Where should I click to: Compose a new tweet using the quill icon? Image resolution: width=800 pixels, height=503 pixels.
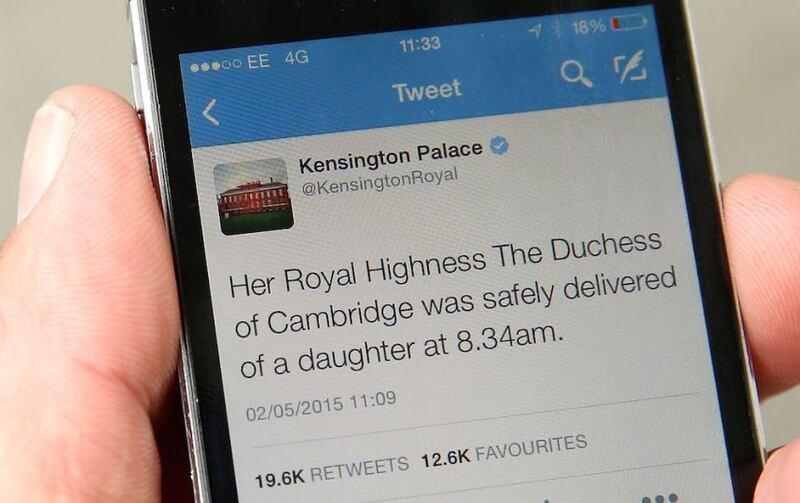(631, 67)
